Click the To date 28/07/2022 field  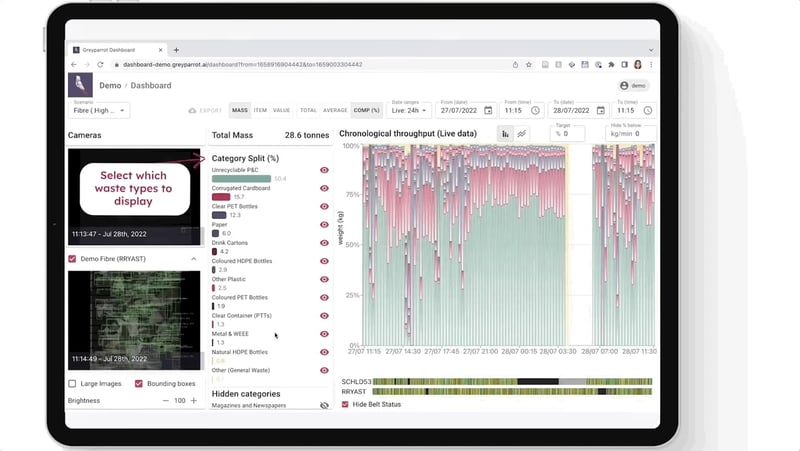(579, 110)
